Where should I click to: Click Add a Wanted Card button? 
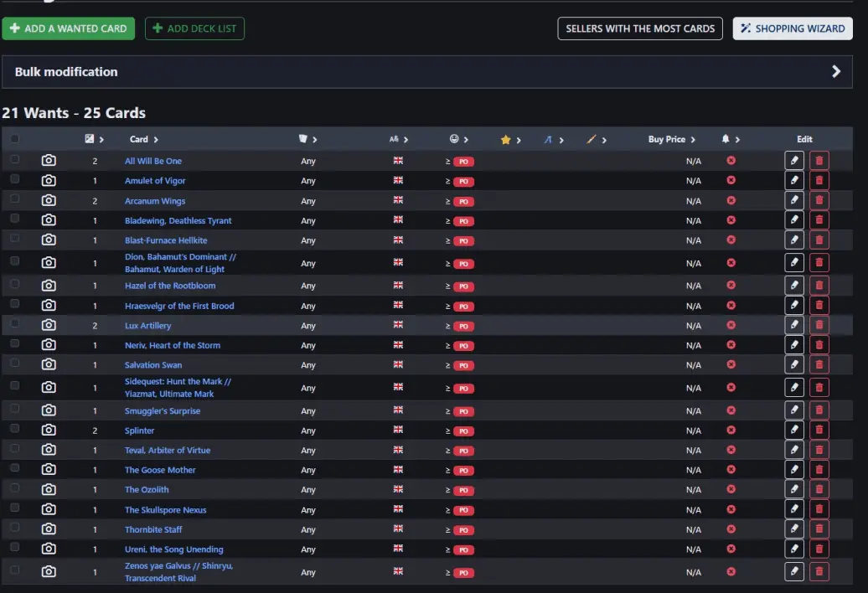click(x=68, y=28)
